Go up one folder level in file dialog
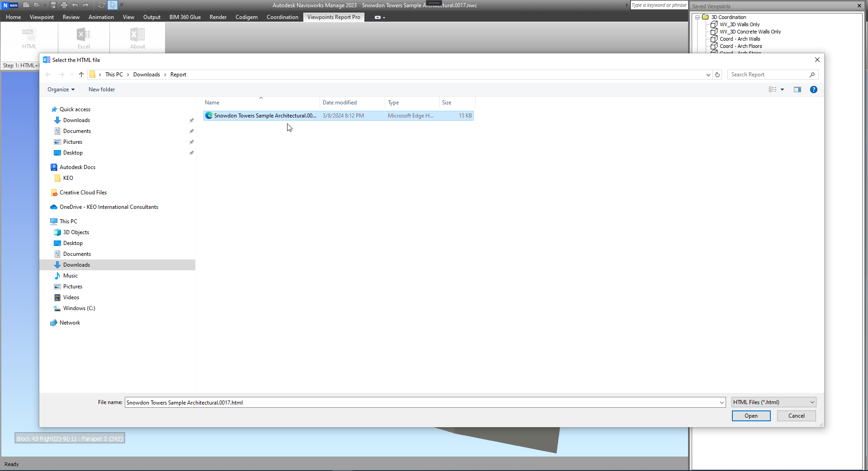868x471 pixels. (81, 75)
